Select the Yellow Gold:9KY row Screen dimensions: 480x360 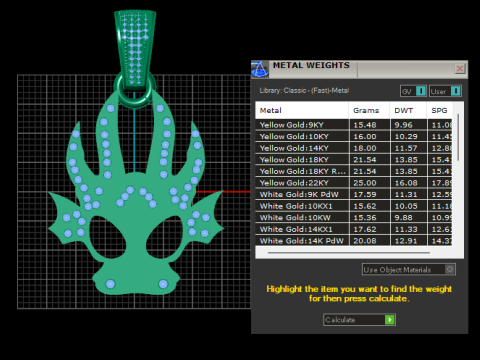[x=354, y=125]
